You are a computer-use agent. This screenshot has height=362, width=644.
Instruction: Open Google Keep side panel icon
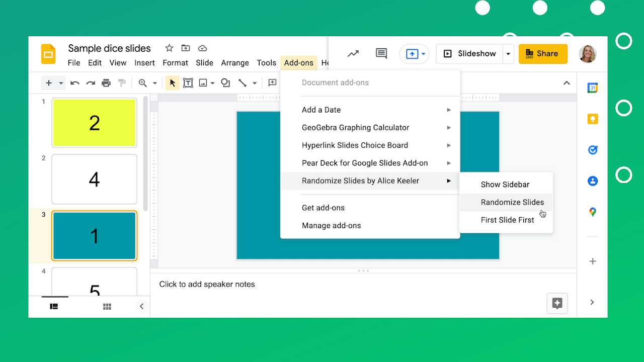593,119
